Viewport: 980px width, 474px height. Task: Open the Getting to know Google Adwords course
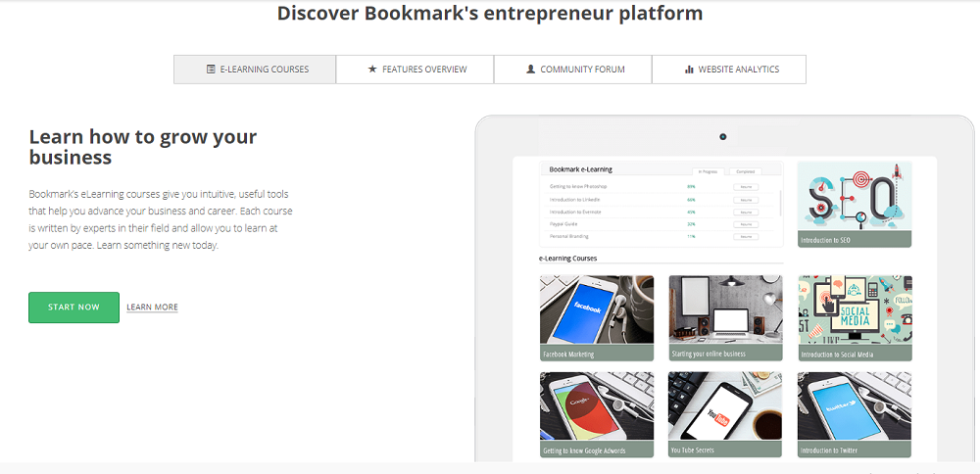click(x=597, y=414)
